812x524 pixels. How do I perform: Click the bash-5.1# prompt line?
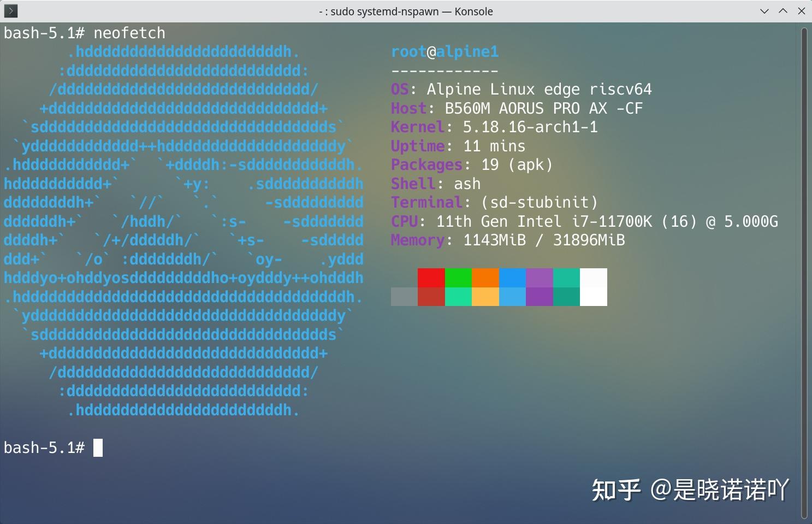(45, 448)
